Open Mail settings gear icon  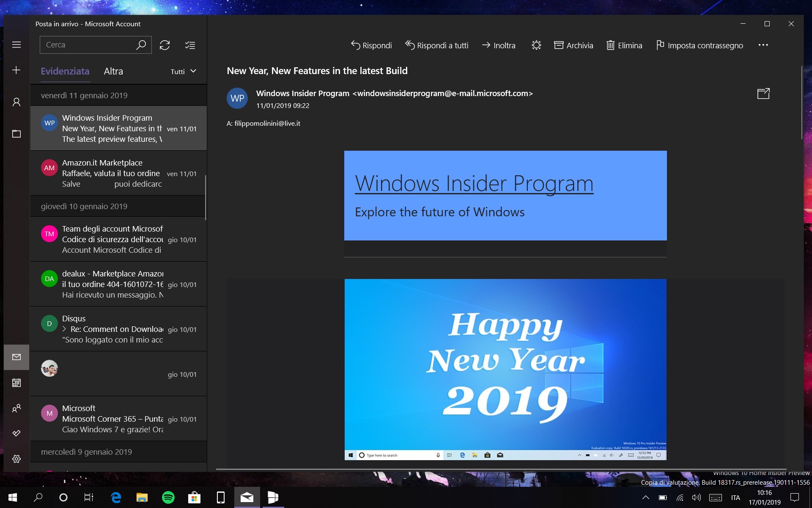[16, 458]
